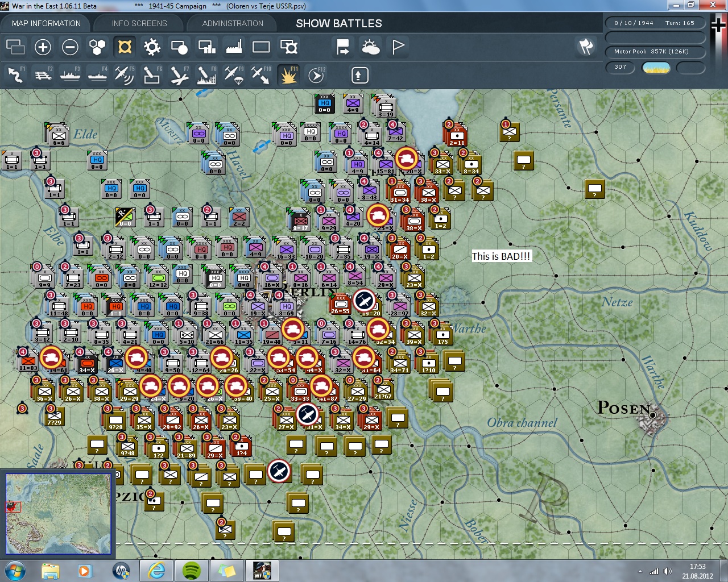Click the crossed flags button
Screen dimensions: 728x582
coord(586,47)
